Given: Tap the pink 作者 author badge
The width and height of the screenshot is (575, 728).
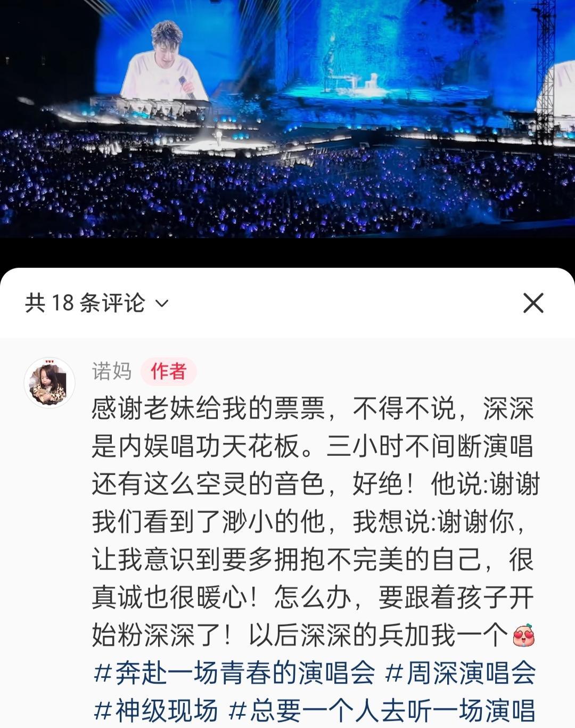Looking at the screenshot, I should 169,371.
